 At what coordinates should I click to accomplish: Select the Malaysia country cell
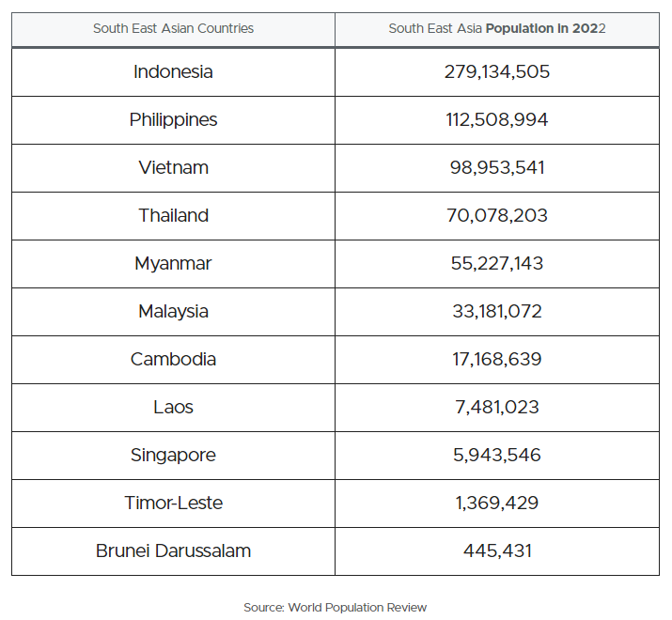tap(173, 311)
